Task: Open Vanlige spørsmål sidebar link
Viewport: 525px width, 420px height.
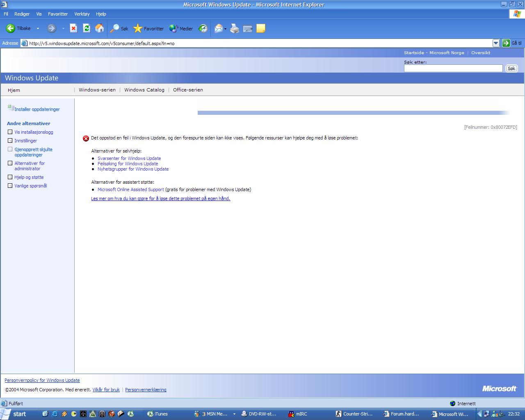Action: click(31, 186)
